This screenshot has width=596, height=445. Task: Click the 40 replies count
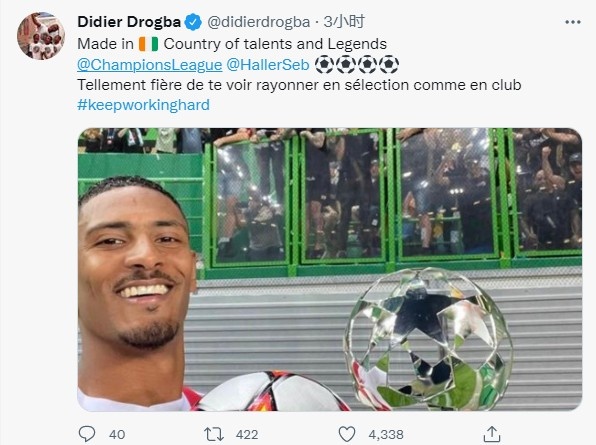tap(117, 434)
